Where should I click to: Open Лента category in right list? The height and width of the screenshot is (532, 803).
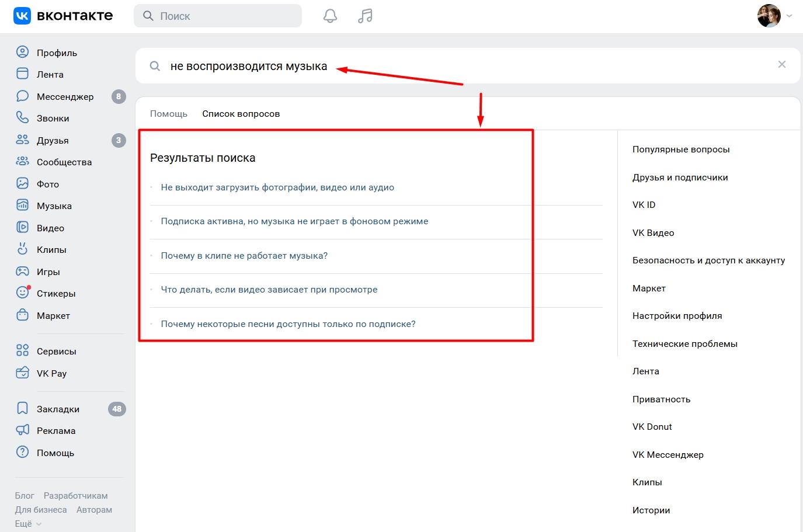coord(645,371)
